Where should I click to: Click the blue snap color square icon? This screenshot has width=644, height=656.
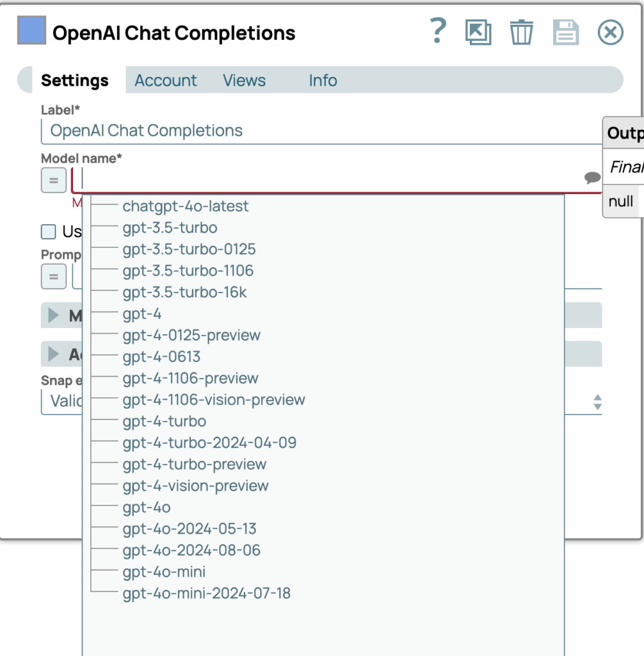point(31,30)
